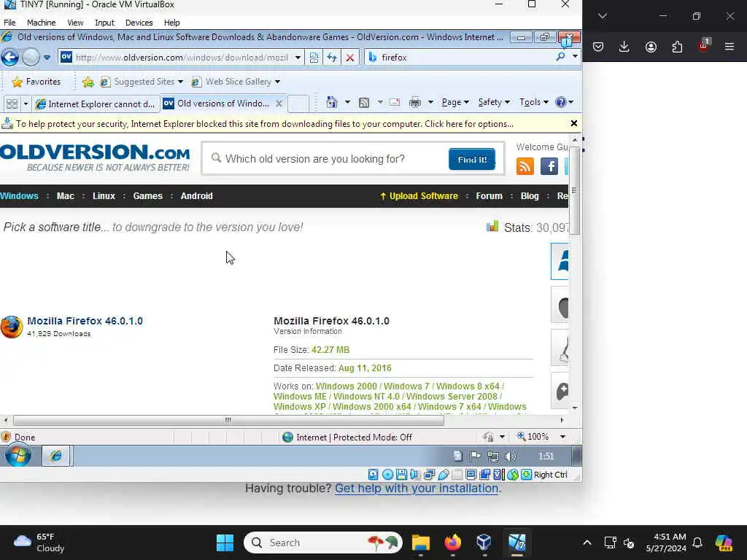Open the Windows 7 Start orb
The height and width of the screenshot is (560, 747).
(x=18, y=456)
